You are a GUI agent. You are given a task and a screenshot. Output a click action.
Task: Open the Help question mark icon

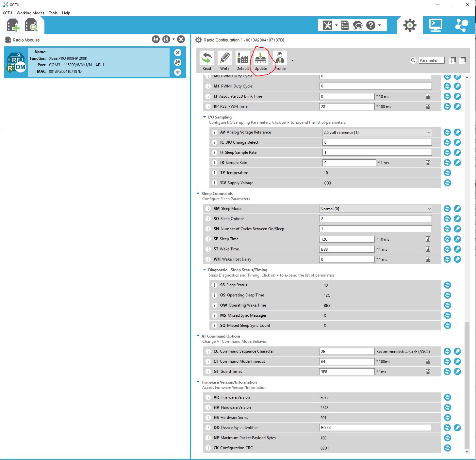371,25
